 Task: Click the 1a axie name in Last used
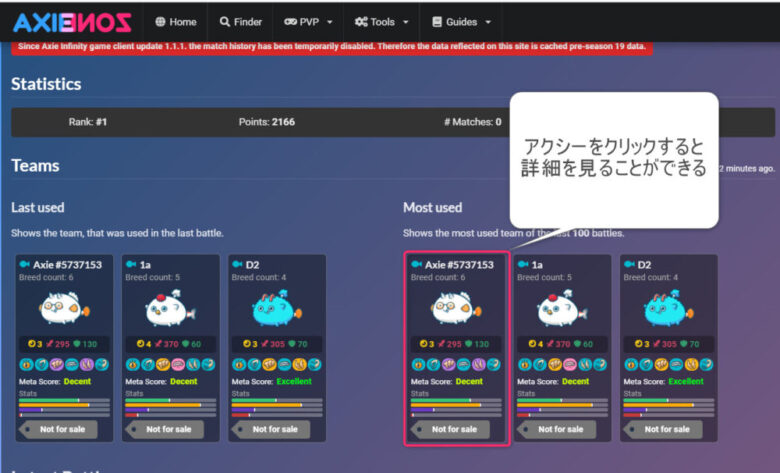point(145,265)
